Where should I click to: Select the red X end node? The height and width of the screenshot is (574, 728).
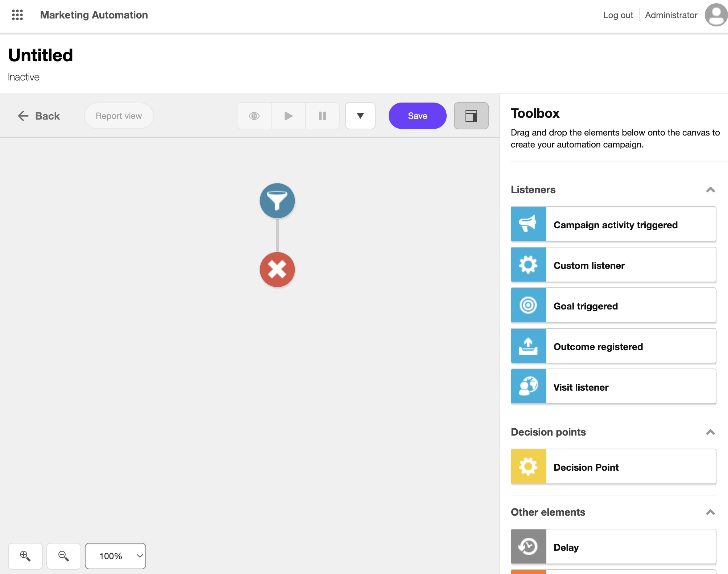pos(277,270)
